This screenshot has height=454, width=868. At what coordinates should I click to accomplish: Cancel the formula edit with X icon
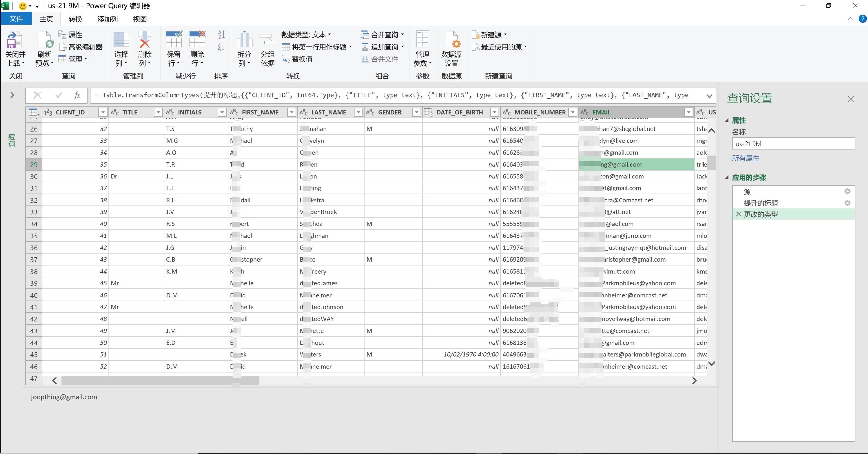[x=37, y=95]
